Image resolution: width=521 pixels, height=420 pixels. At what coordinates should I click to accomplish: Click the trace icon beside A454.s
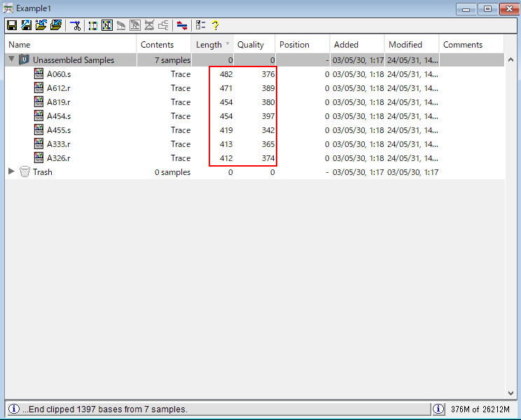(x=39, y=115)
